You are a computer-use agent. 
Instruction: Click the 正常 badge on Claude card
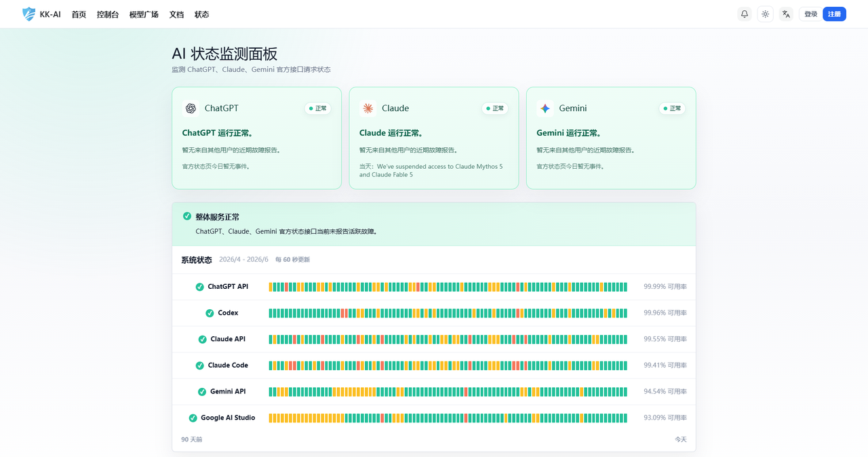coord(495,108)
